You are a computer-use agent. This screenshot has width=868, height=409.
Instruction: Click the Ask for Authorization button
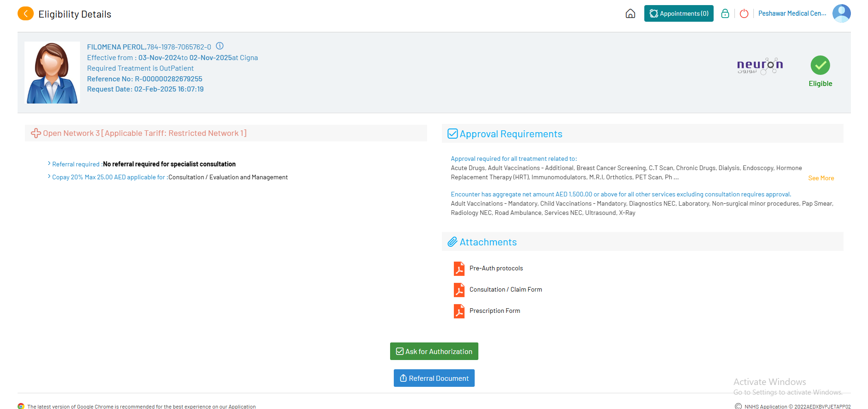pos(434,351)
